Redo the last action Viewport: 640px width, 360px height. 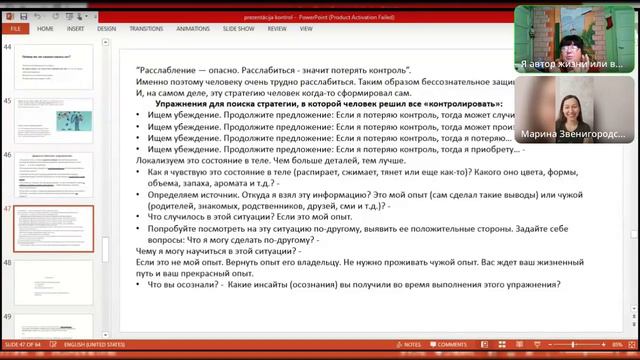(55, 16)
